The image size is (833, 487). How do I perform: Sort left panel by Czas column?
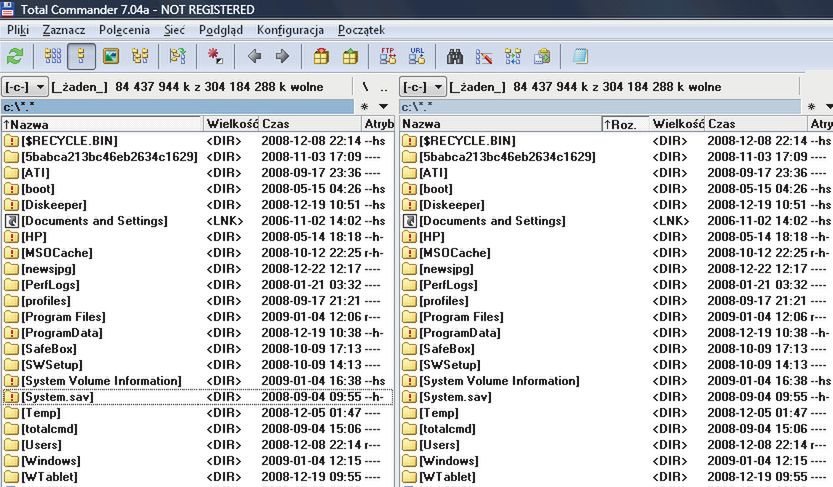pyautogui.click(x=310, y=124)
